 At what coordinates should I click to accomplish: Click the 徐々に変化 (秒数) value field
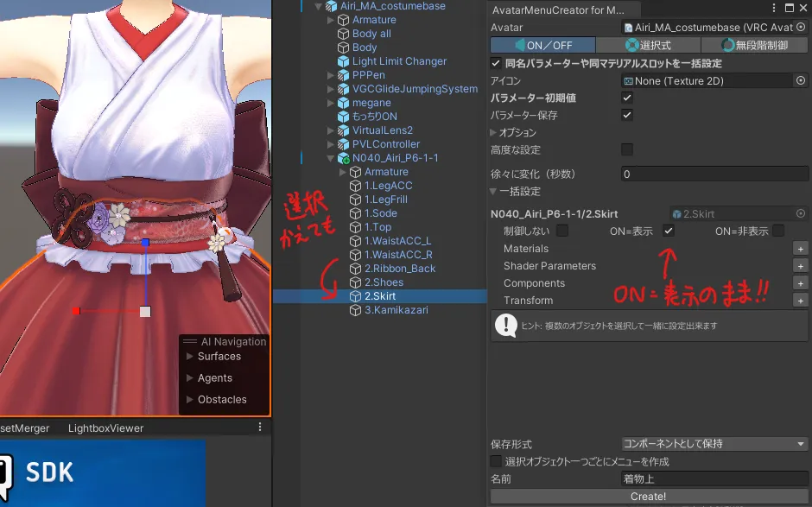point(714,174)
